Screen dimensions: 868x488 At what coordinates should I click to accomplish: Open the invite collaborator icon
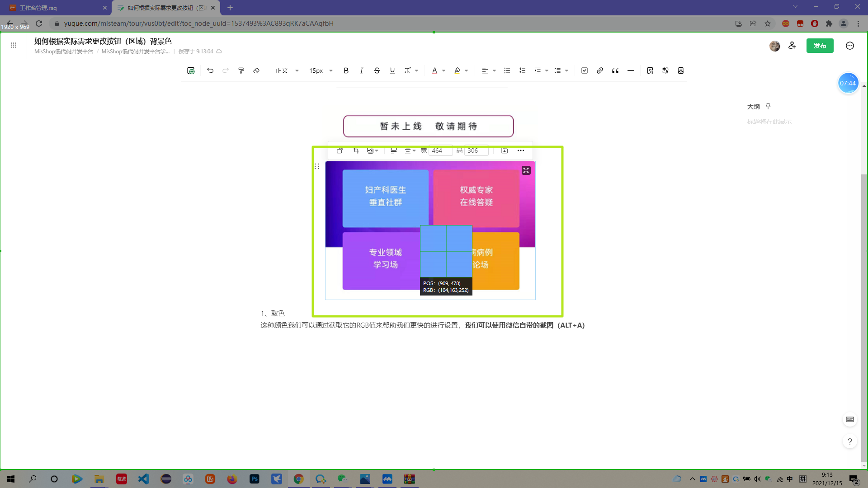coord(792,46)
